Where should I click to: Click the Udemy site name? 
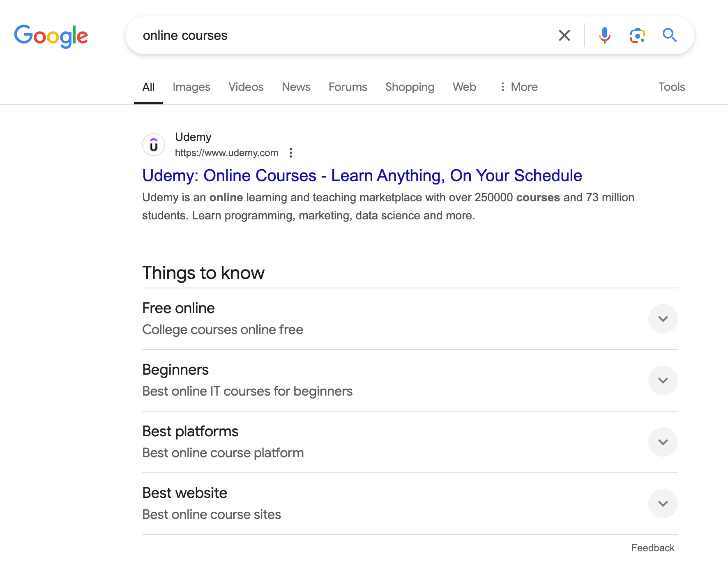(x=193, y=137)
